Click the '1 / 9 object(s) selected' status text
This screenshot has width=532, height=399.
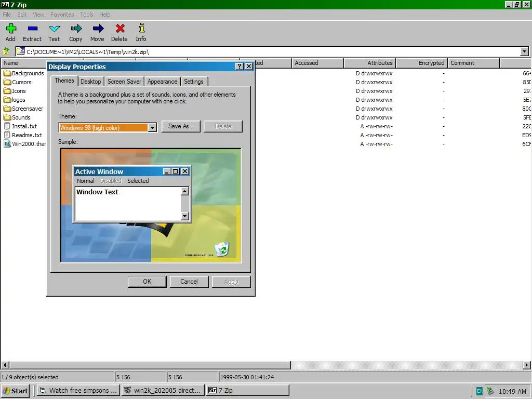pos(30,377)
